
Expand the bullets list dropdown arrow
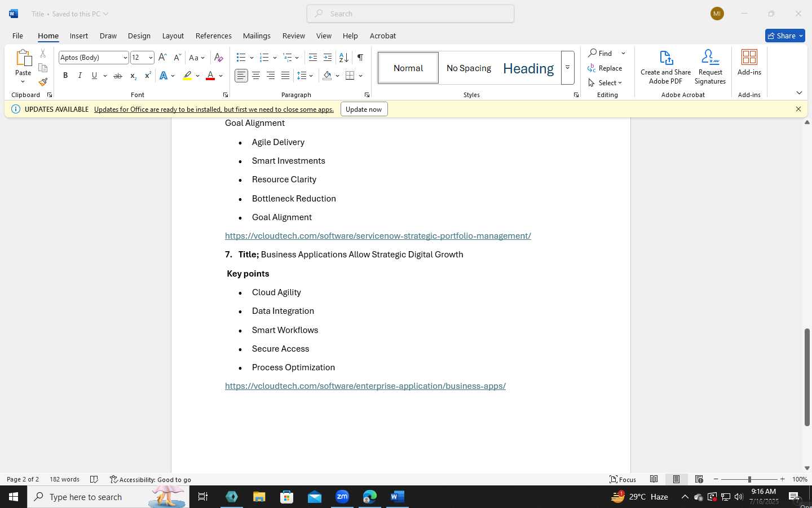point(251,58)
